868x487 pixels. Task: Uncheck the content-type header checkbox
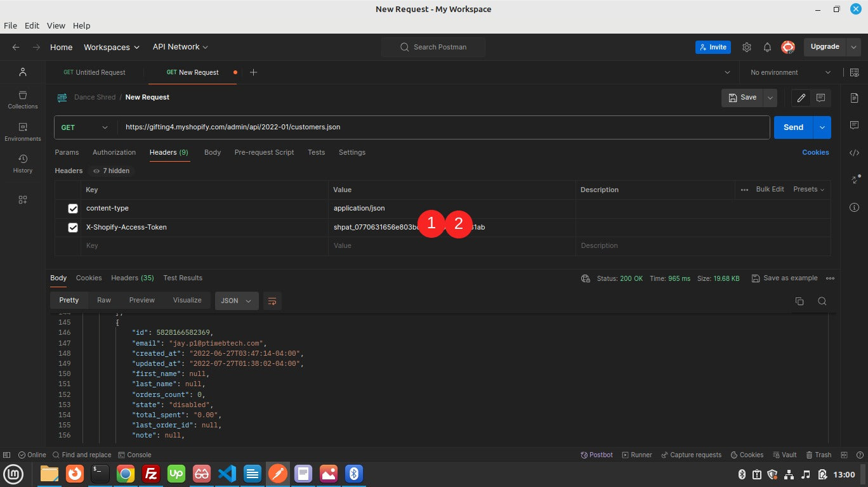pyautogui.click(x=72, y=209)
